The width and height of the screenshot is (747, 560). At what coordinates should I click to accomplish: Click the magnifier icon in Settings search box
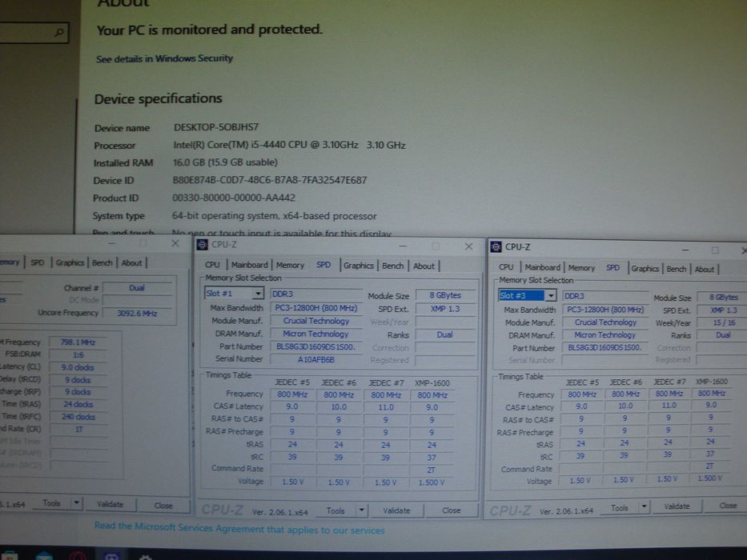pyautogui.click(x=59, y=32)
